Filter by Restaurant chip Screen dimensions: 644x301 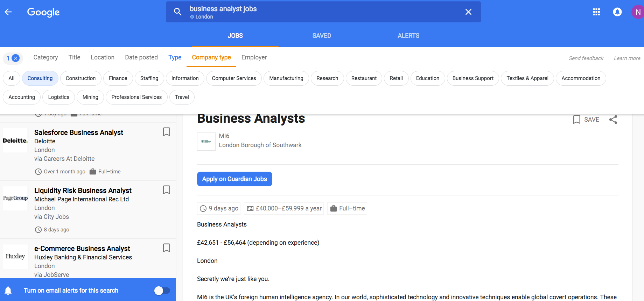pos(364,78)
